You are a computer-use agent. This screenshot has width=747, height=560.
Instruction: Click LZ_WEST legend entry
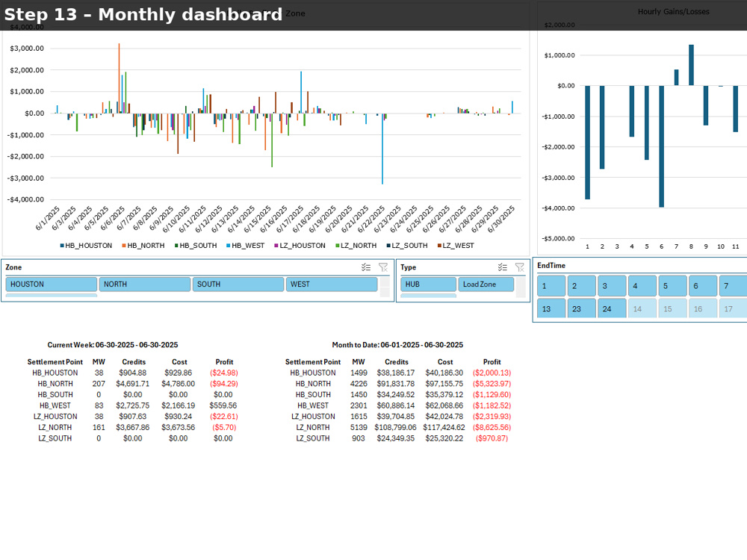[456, 246]
